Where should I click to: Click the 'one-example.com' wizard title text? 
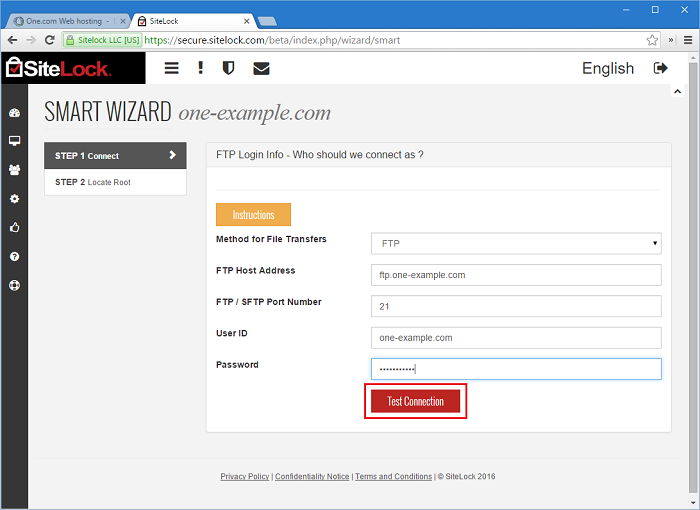point(254,113)
